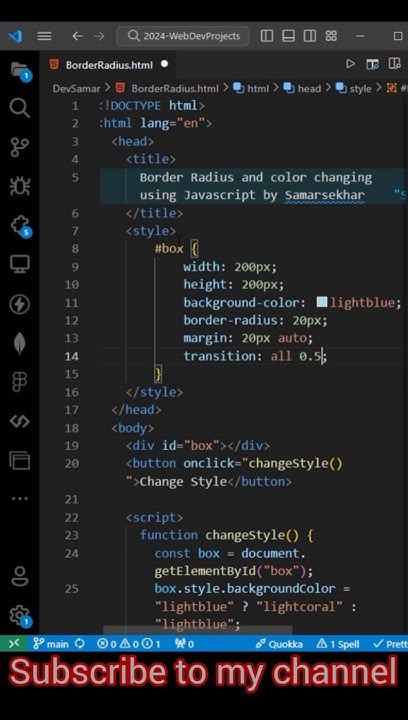Screen dimensions: 408x720
Task: Click the split editor icon
Action: [x=394, y=64]
